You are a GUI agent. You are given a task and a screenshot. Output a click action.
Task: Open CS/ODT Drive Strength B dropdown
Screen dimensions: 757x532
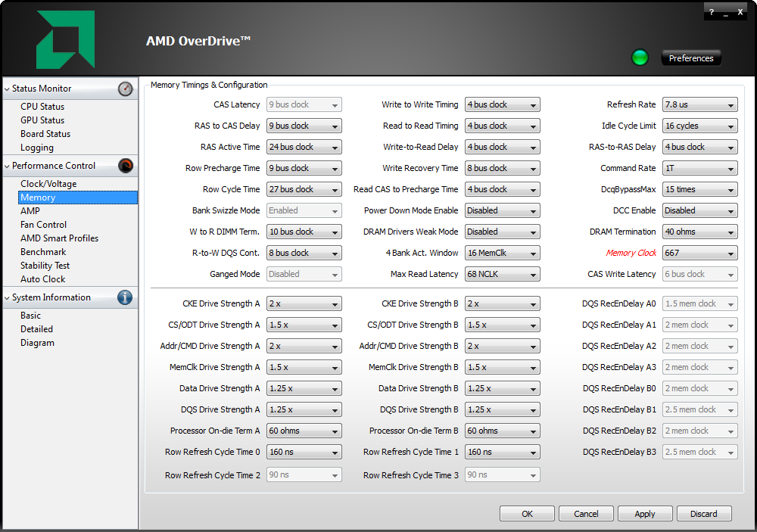(x=503, y=325)
